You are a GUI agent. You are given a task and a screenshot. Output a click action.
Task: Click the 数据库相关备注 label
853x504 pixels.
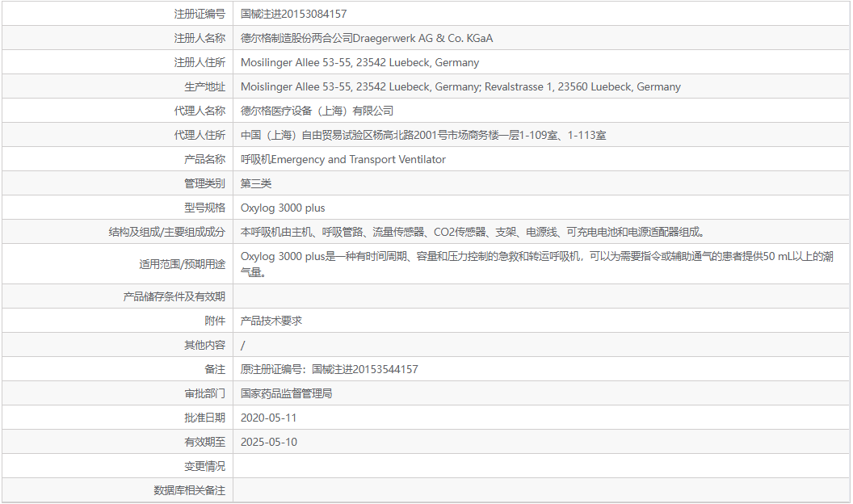[189, 490]
